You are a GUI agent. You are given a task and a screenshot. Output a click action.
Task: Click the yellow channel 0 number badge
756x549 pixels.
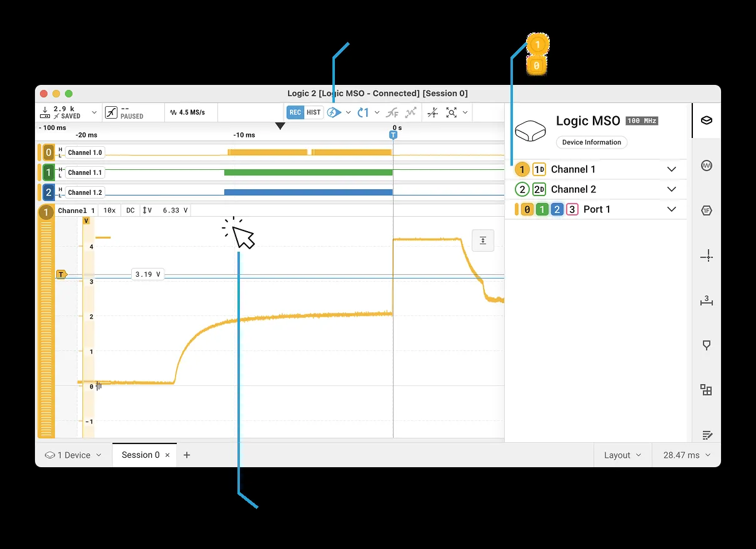pyautogui.click(x=49, y=152)
